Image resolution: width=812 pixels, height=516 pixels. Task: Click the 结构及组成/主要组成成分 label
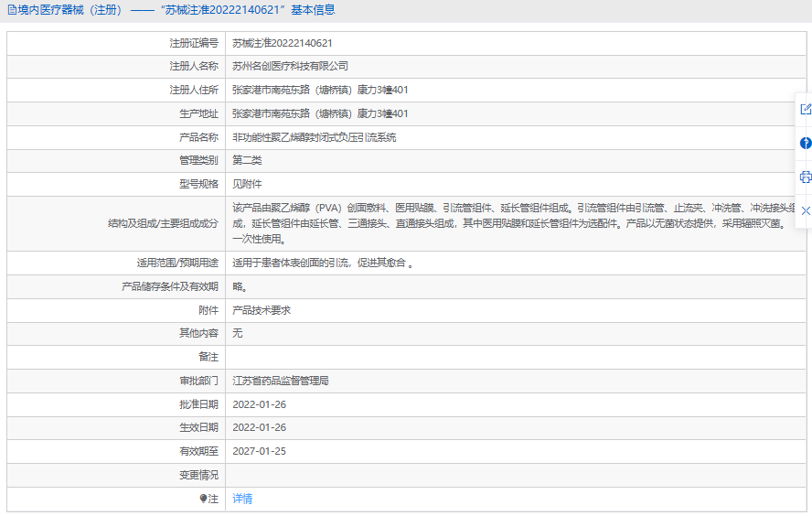(163, 223)
